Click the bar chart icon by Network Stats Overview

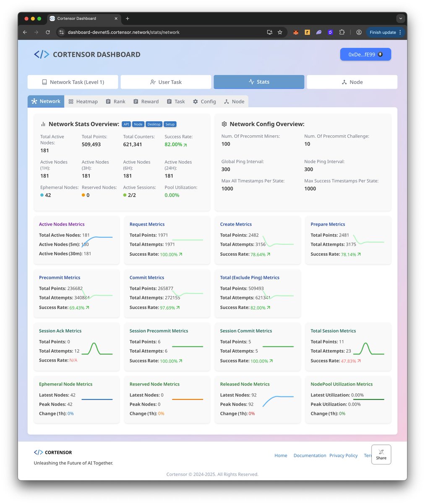pyautogui.click(x=43, y=124)
